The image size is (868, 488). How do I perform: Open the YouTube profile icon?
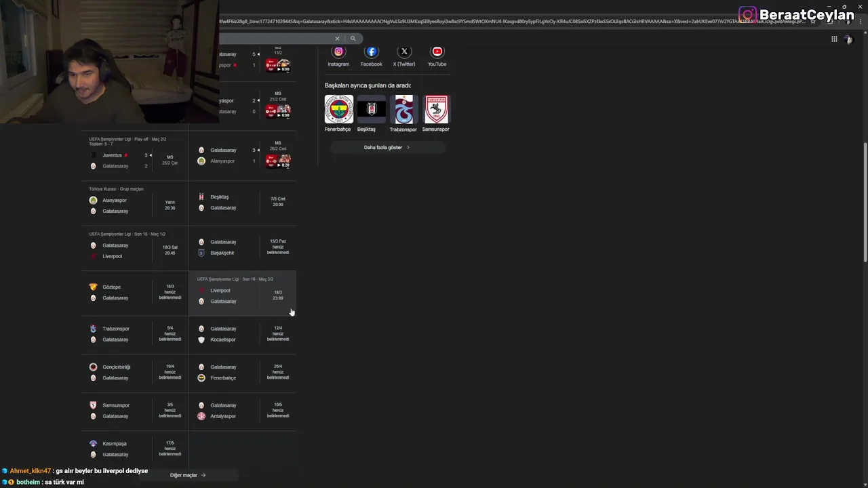[x=437, y=52]
